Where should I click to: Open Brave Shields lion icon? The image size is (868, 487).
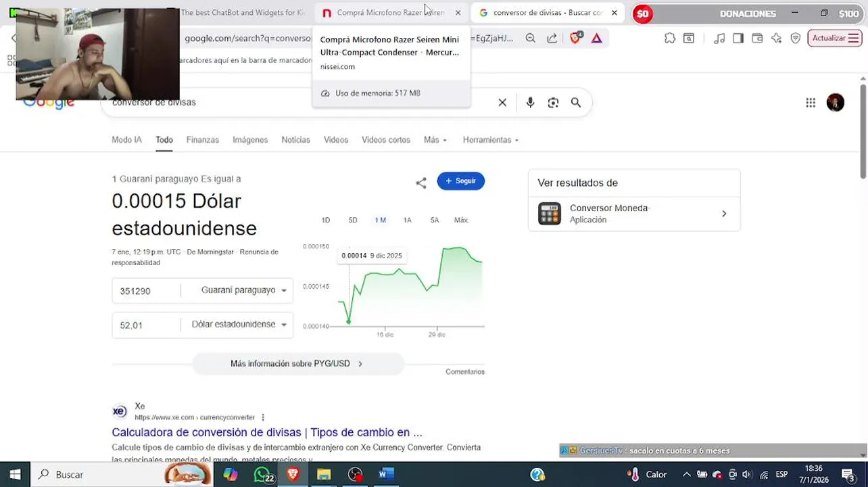575,39
